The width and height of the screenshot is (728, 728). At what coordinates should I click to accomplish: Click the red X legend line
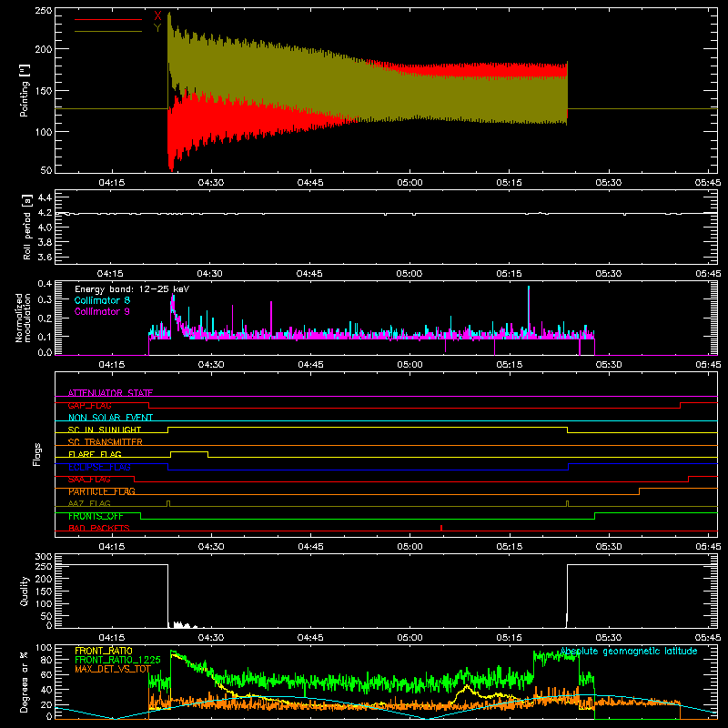click(108, 19)
